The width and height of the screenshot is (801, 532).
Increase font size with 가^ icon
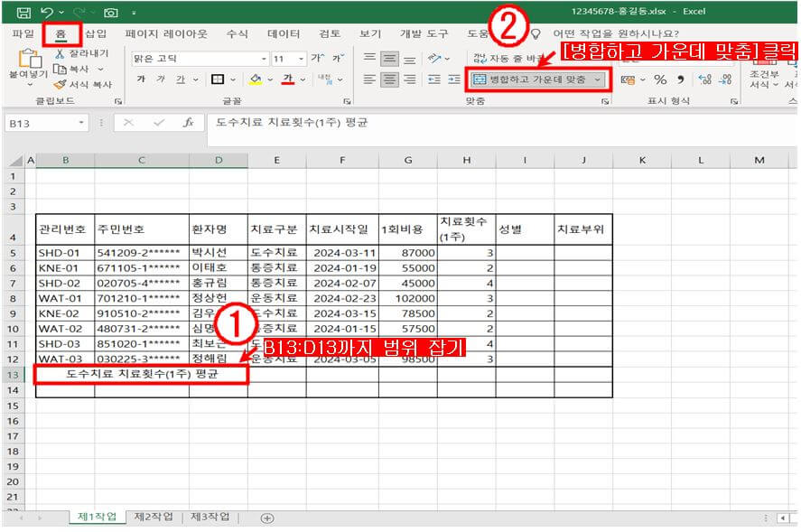click(x=317, y=59)
